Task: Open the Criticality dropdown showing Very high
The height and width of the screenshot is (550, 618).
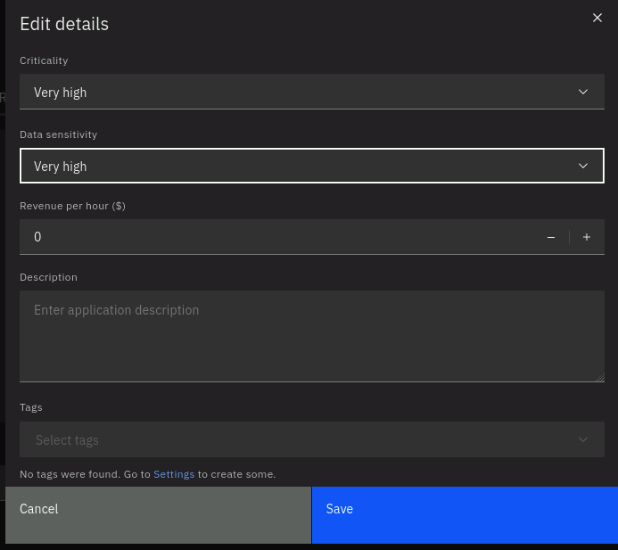Action: (x=312, y=92)
